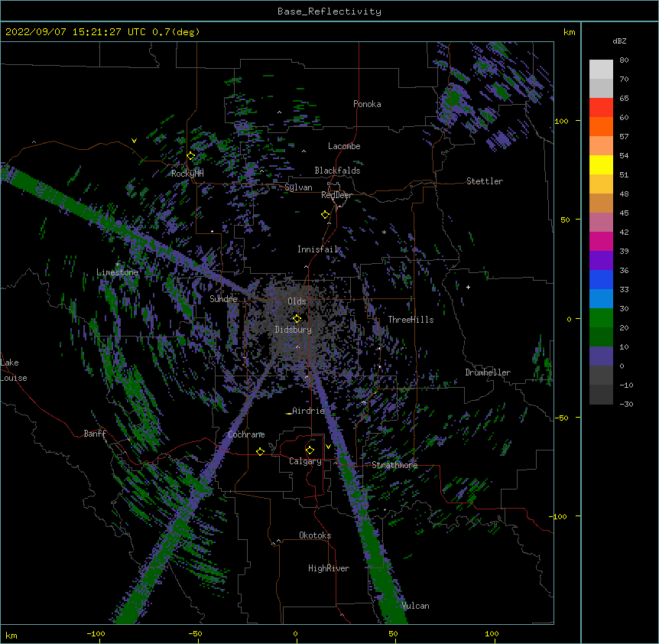The height and width of the screenshot is (644, 659).
Task: Click the Calgary city label
Action: [305, 461]
